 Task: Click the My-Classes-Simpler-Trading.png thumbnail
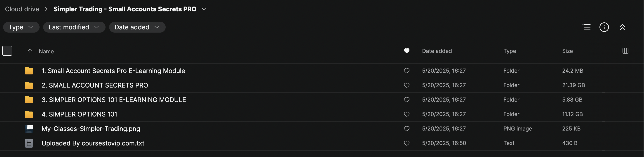[x=29, y=129]
